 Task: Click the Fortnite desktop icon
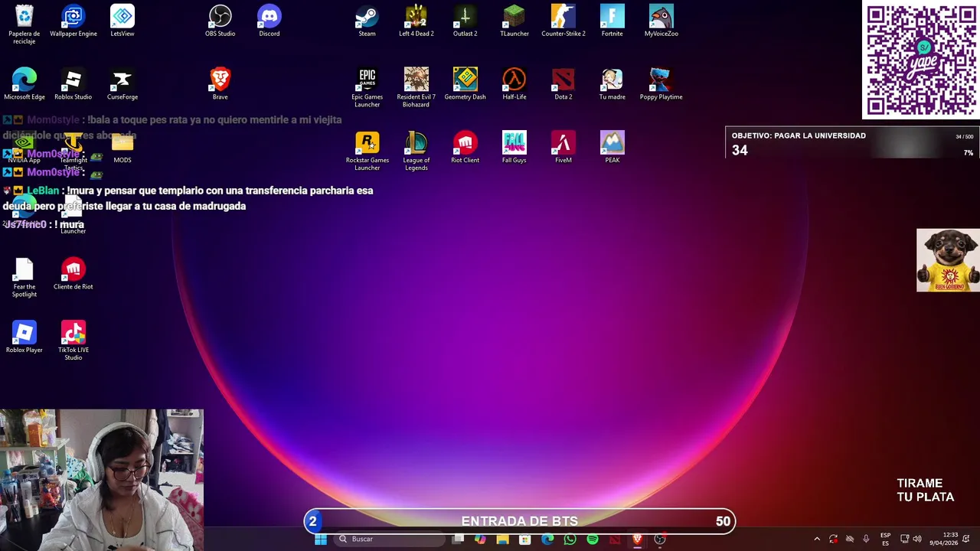point(612,21)
